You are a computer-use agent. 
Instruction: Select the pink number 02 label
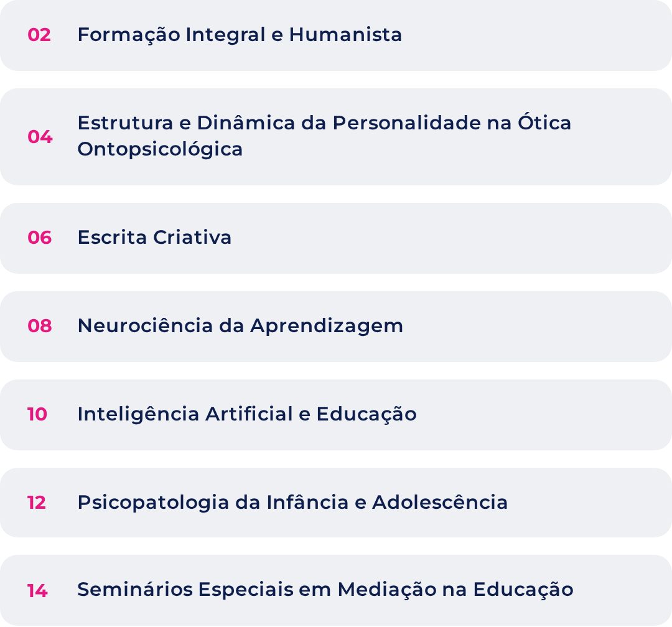click(x=39, y=35)
